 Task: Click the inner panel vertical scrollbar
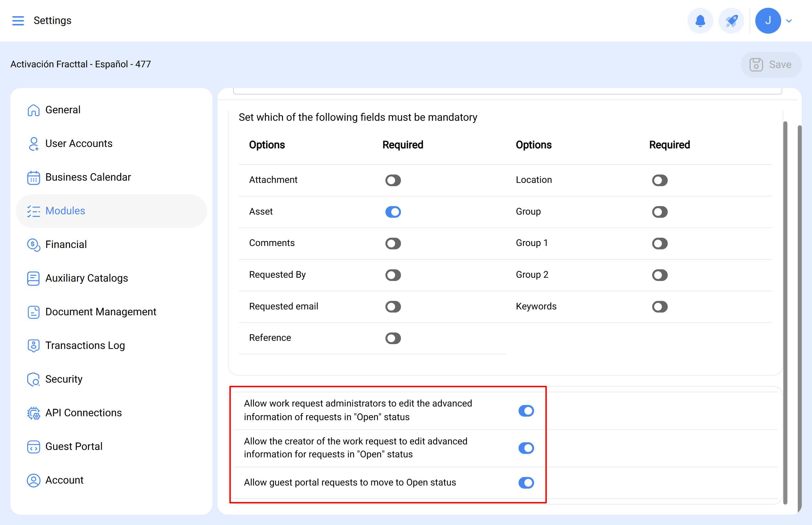tap(785, 307)
